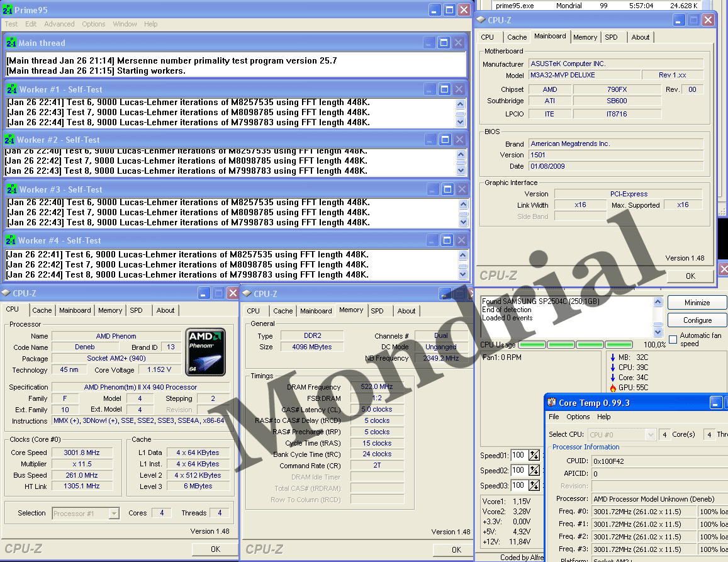The height and width of the screenshot is (562, 728).
Task: Maximize the Worker #1 Self-Test window
Action: (444, 89)
